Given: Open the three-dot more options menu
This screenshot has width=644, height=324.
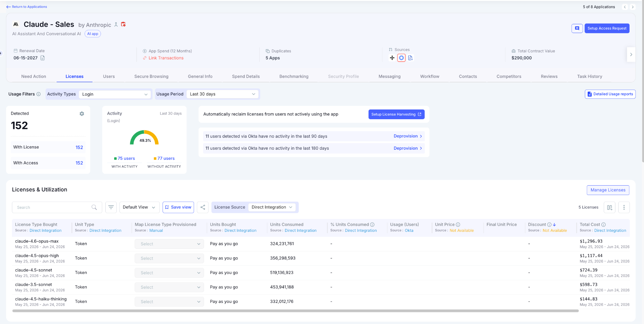Looking at the screenshot, I should click(x=624, y=207).
